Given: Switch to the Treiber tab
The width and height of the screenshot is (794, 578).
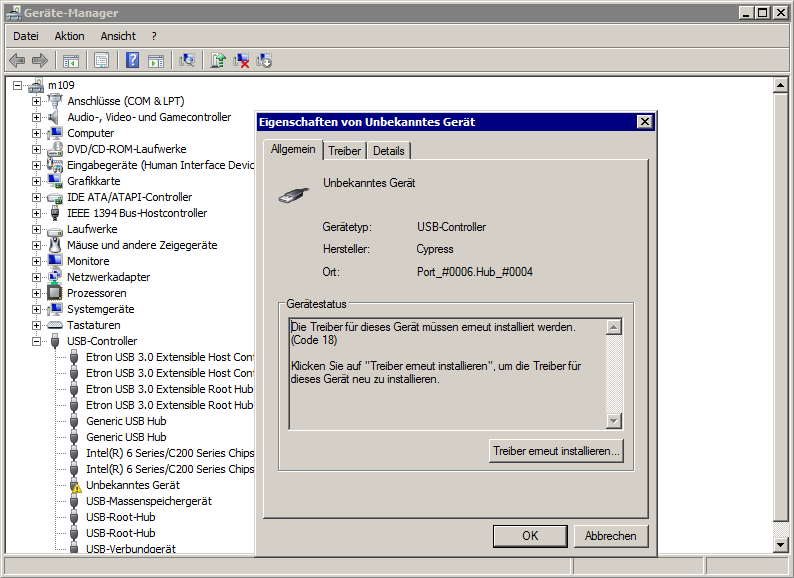Looking at the screenshot, I should click(x=344, y=151).
